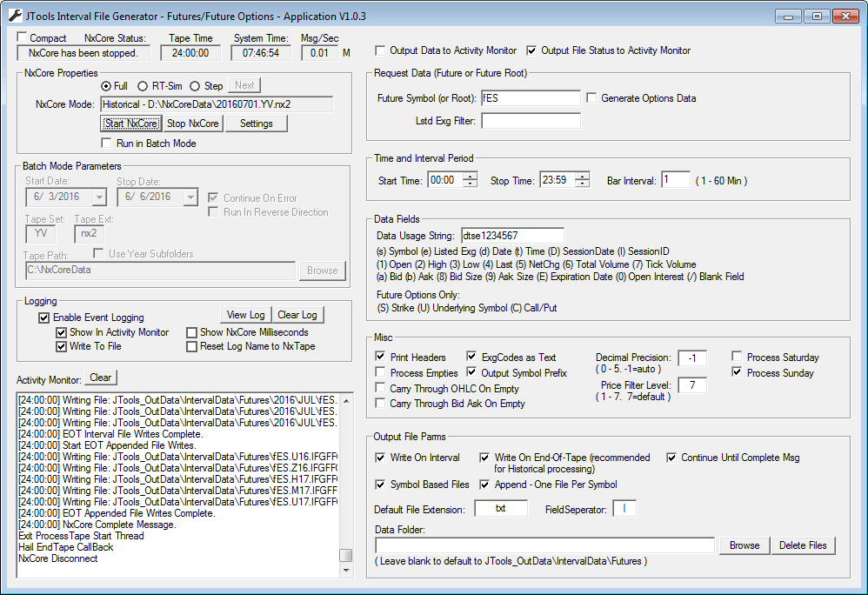Click the Start Time field
Screen dimensions: 868x595
pyautogui.click(x=445, y=180)
